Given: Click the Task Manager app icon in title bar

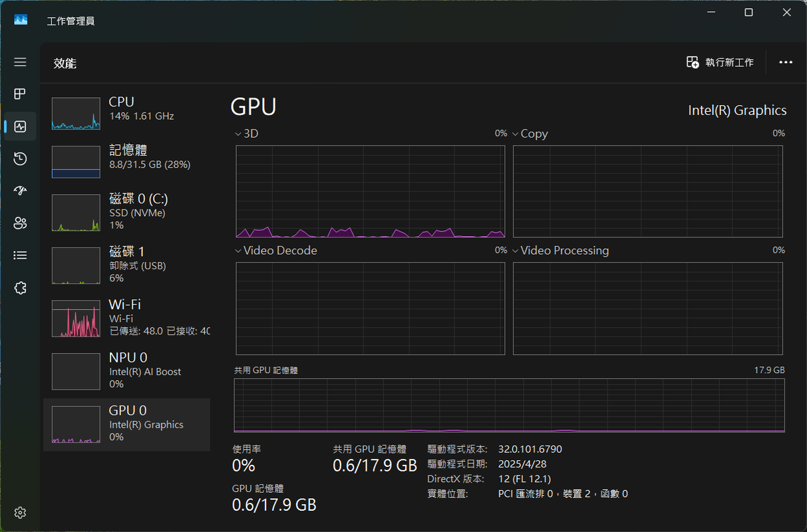Looking at the screenshot, I should [21, 20].
